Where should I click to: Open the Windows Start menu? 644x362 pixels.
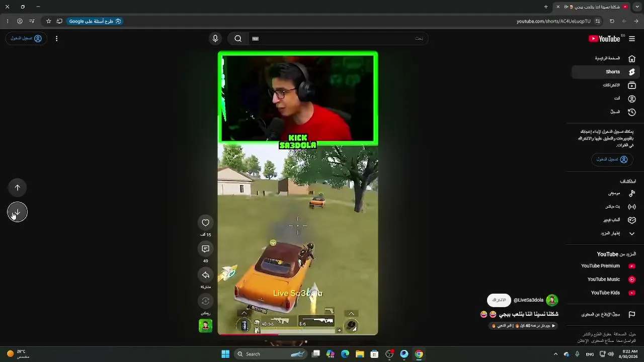pyautogui.click(x=225, y=354)
